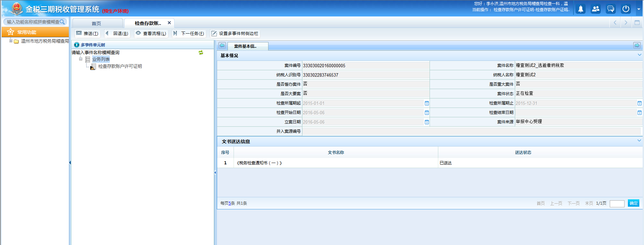Open the notification bell icon
This screenshot has width=644, height=245.
(x=581, y=9)
